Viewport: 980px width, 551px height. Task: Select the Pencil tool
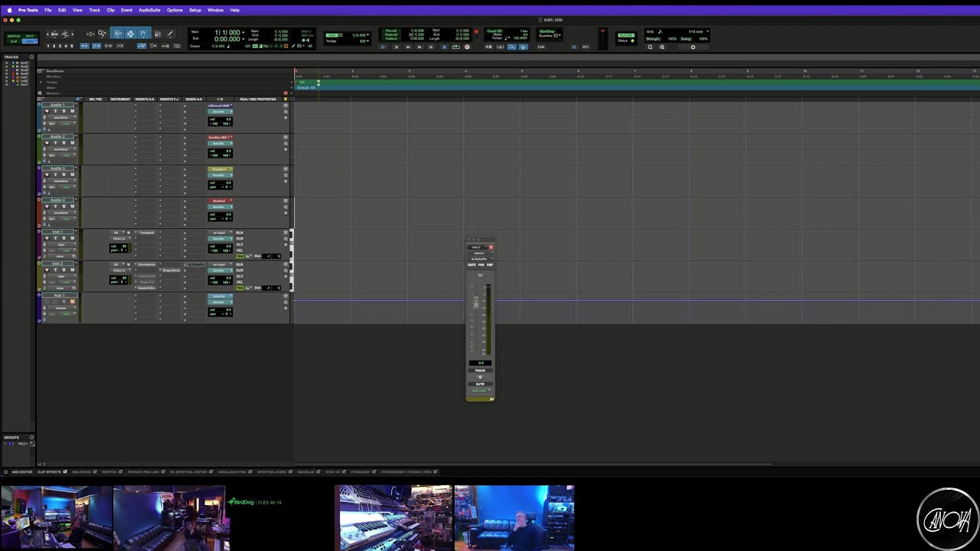pyautogui.click(x=170, y=34)
